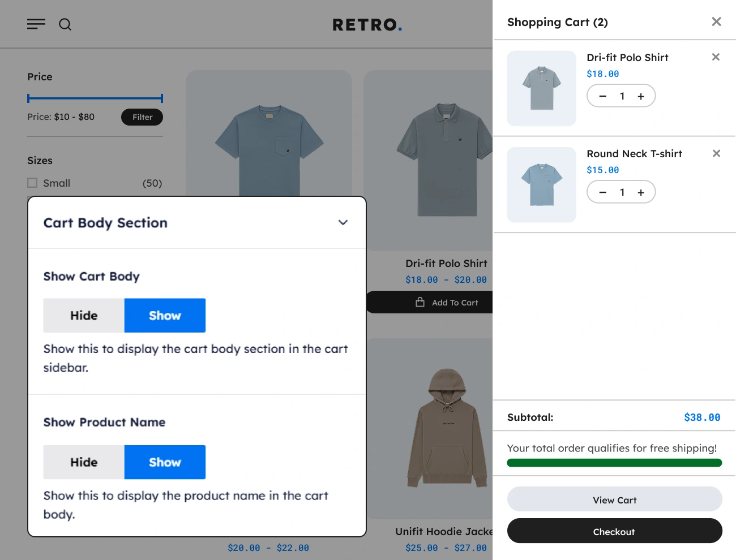Screen dimensions: 736x560
Task: Click the $25.00 - $27.00 hoodie price
Action: (446, 548)
